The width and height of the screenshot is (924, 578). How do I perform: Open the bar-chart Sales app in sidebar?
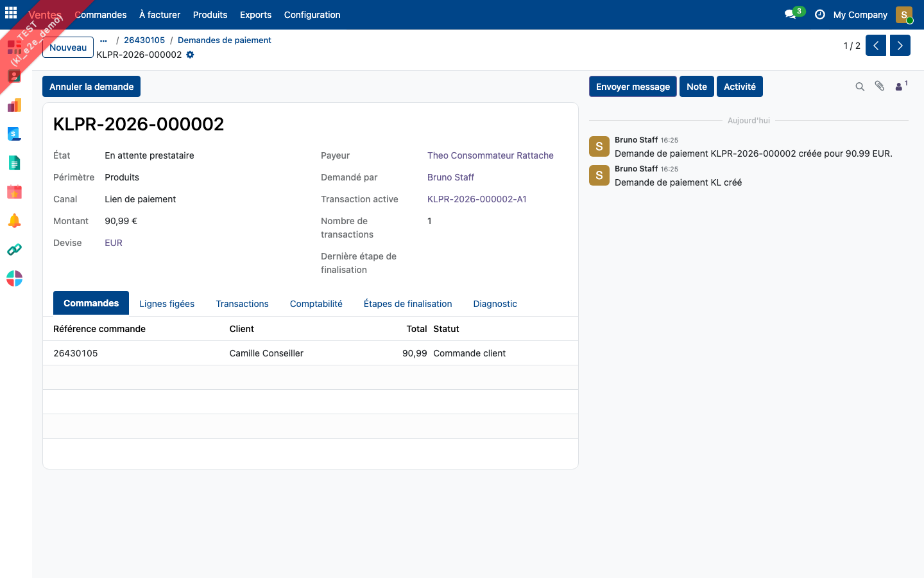click(14, 105)
